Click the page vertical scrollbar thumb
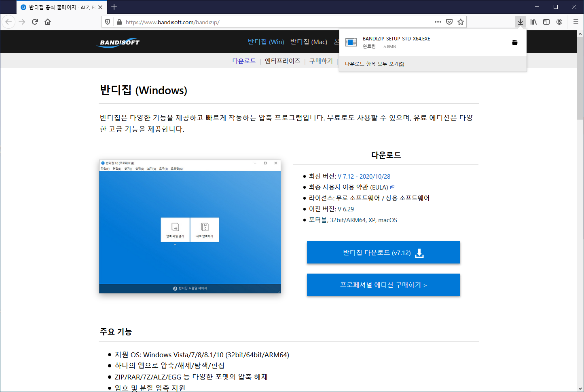584x392 pixels. coord(580,79)
